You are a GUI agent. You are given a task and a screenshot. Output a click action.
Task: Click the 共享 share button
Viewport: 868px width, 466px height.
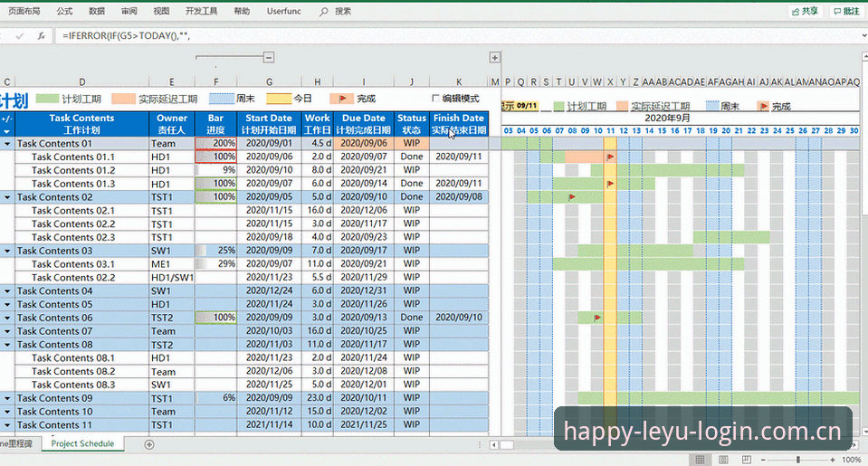pyautogui.click(x=805, y=11)
